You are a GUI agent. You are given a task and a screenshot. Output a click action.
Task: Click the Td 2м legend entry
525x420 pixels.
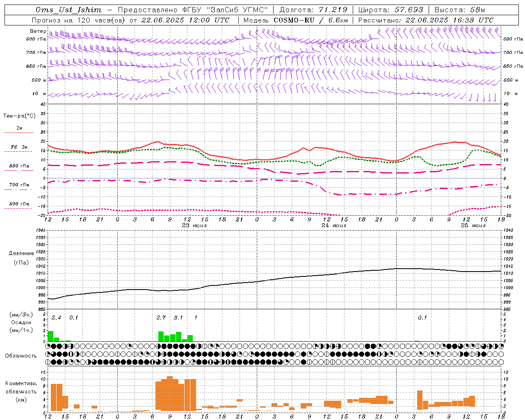coord(19,147)
